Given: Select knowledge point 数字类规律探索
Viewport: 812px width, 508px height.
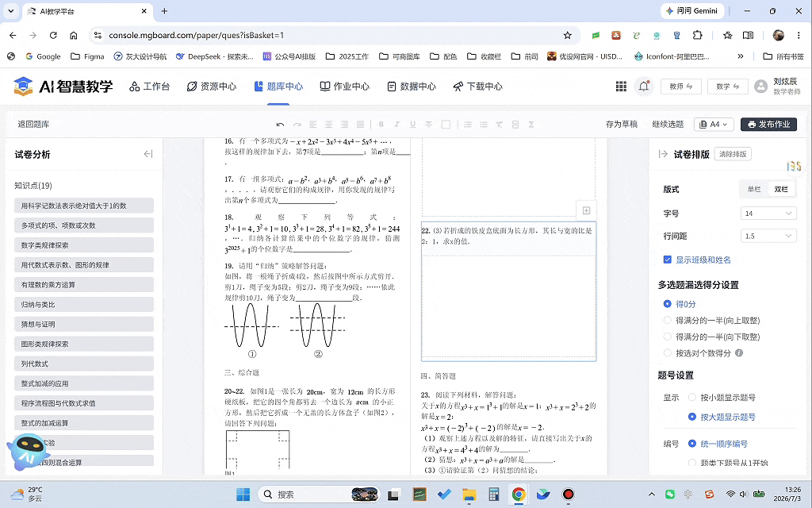Looking at the screenshot, I should click(x=84, y=245).
